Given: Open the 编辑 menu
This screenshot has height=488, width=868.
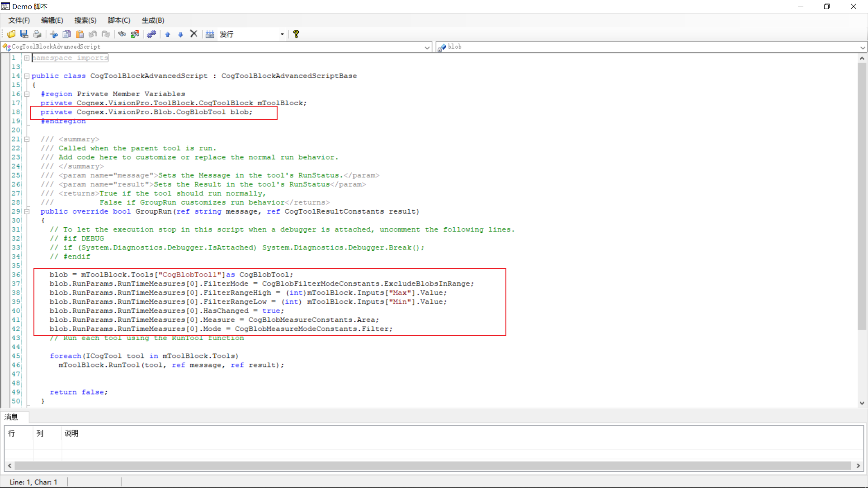Looking at the screenshot, I should click(x=52, y=20).
